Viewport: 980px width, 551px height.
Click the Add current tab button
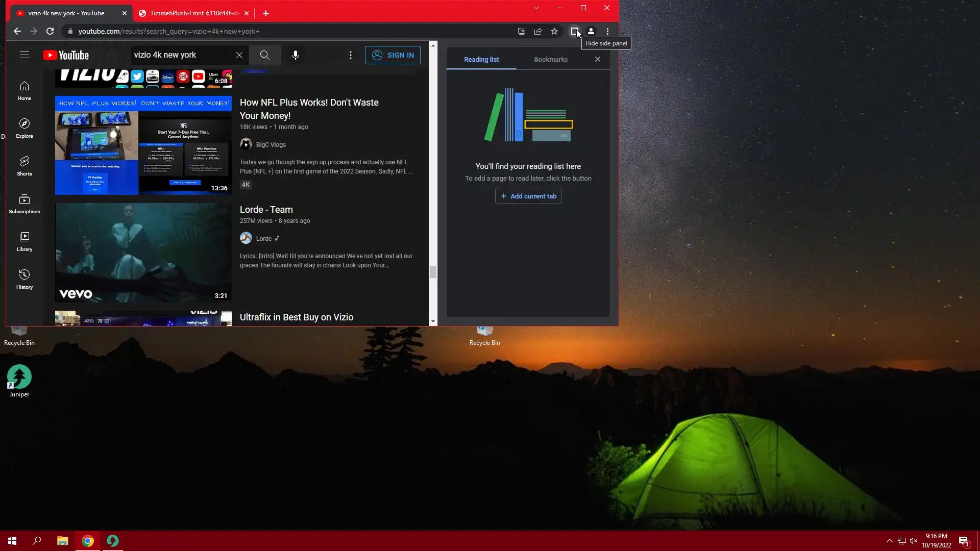tap(528, 196)
